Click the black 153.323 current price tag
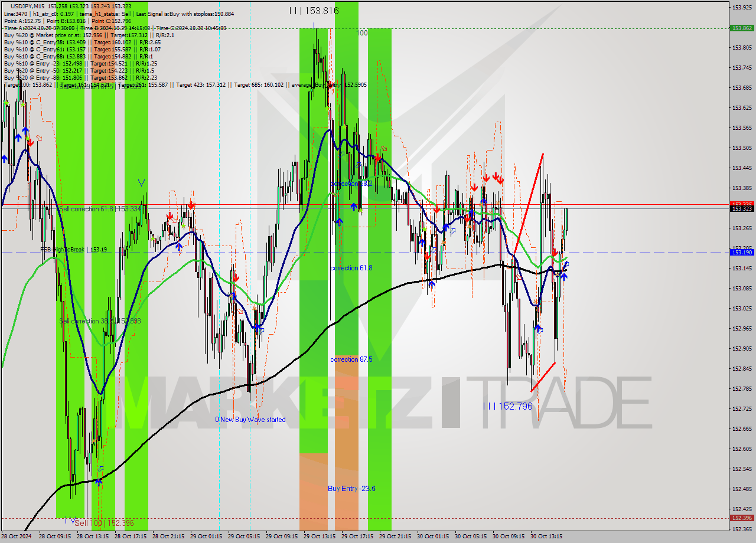This screenshot has width=756, height=543. click(x=742, y=208)
